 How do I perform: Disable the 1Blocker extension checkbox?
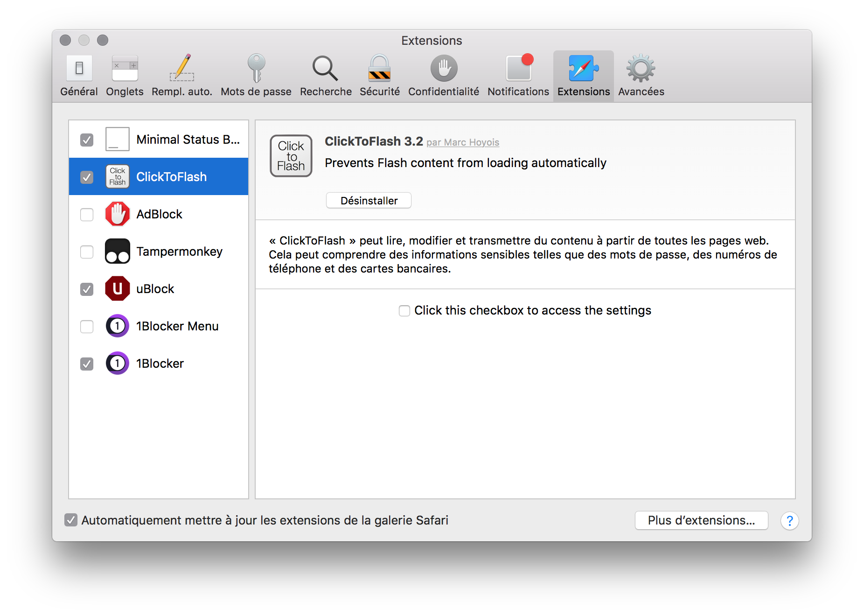pyautogui.click(x=87, y=364)
